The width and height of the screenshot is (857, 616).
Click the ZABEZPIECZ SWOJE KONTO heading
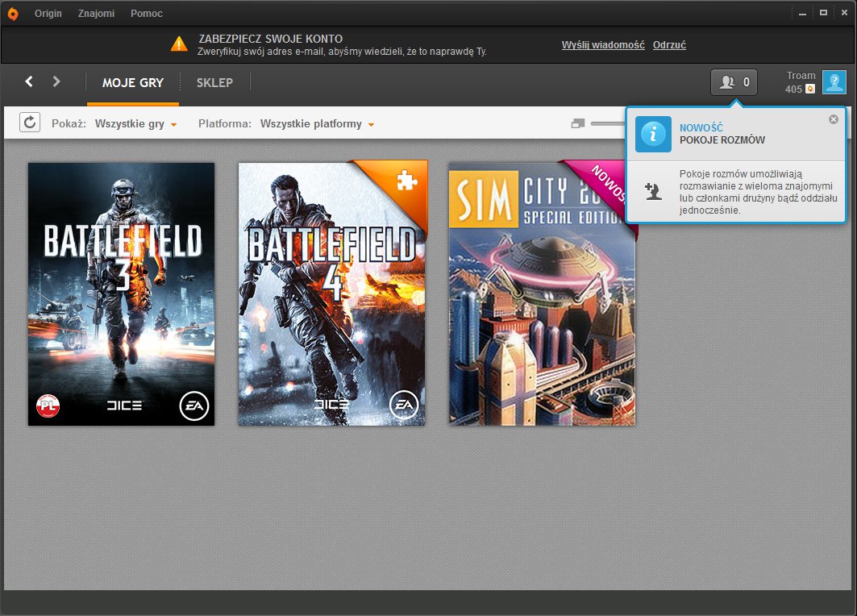coord(271,39)
